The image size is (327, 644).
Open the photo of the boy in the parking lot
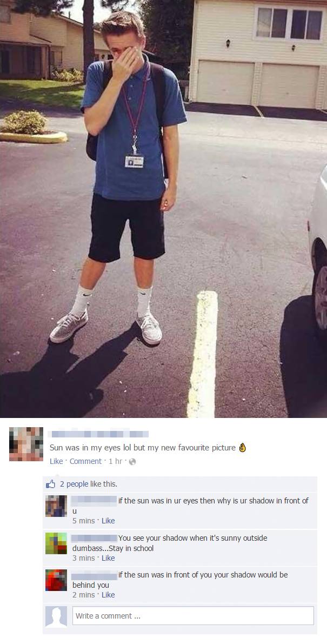pyautogui.click(x=163, y=209)
